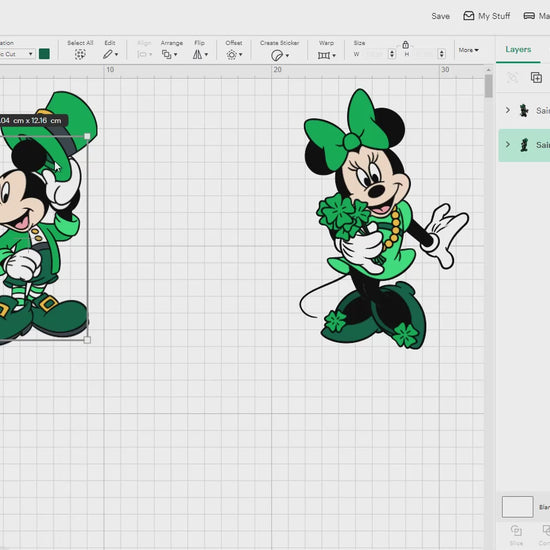Image resolution: width=550 pixels, height=550 pixels.
Task: Toggle the size proportions lock
Action: (405, 45)
